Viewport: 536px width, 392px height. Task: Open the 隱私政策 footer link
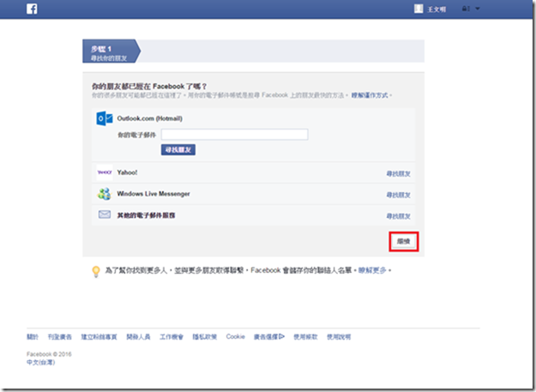pyautogui.click(x=204, y=337)
